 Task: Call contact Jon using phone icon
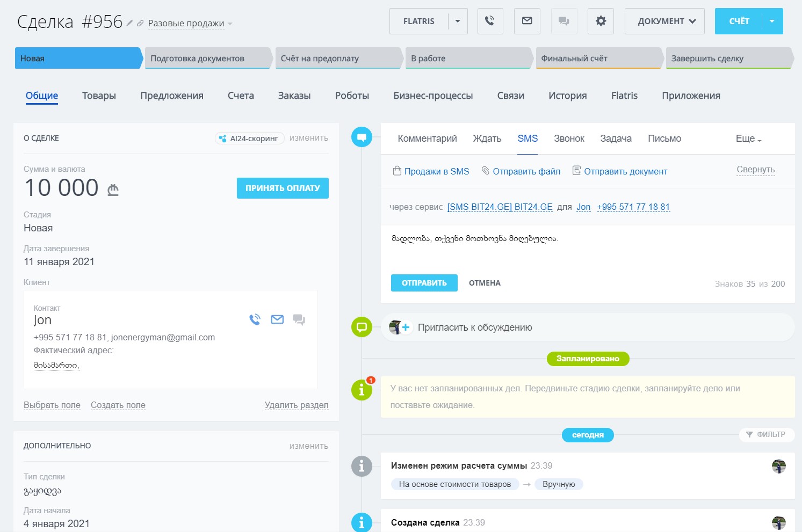pyautogui.click(x=255, y=320)
